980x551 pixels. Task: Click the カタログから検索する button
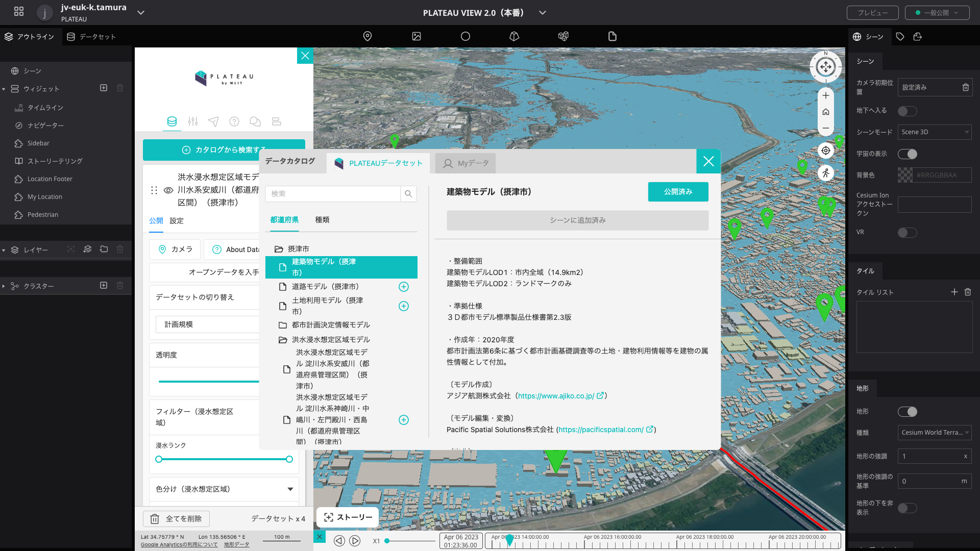click(x=224, y=149)
